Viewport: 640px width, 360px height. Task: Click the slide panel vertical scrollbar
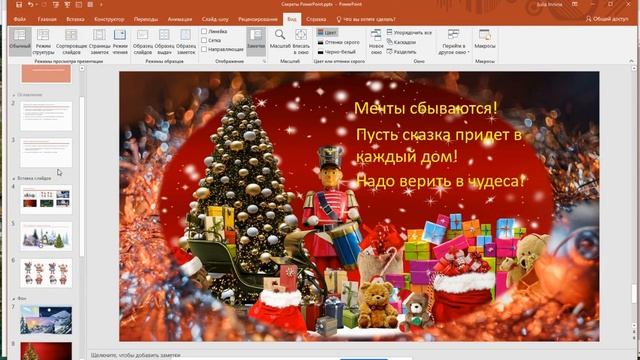point(82,176)
